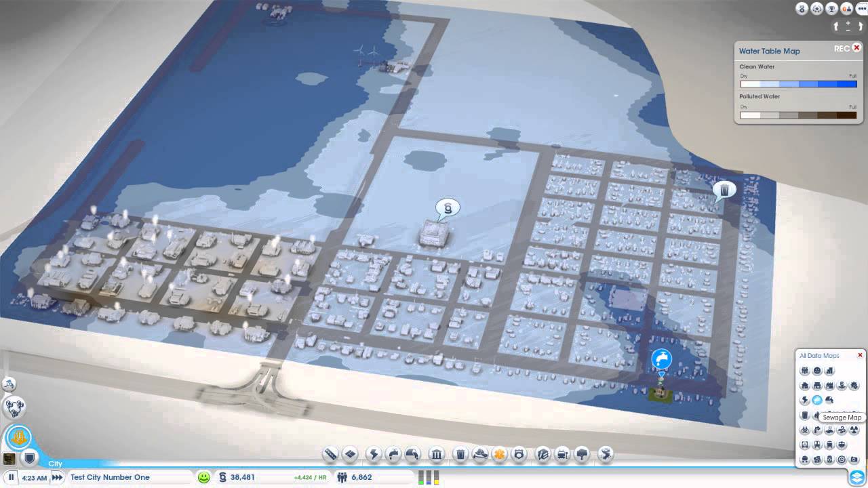Select the Sewage data map

coord(829,400)
